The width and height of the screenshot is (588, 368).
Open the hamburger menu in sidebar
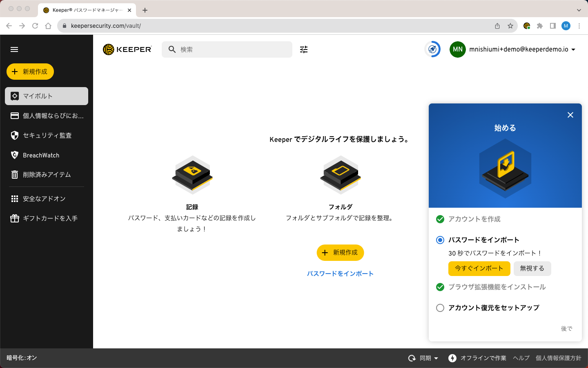[x=14, y=49]
